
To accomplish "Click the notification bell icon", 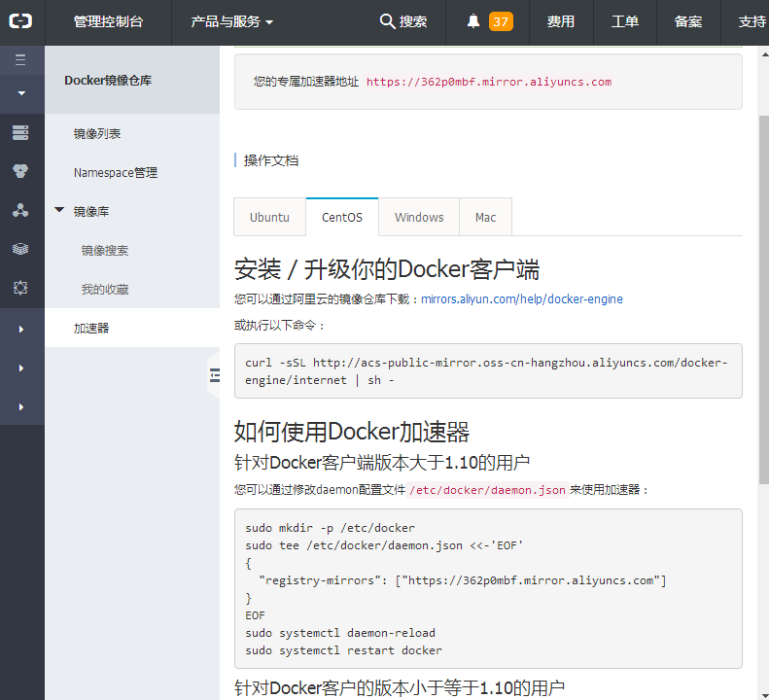I will [x=473, y=21].
